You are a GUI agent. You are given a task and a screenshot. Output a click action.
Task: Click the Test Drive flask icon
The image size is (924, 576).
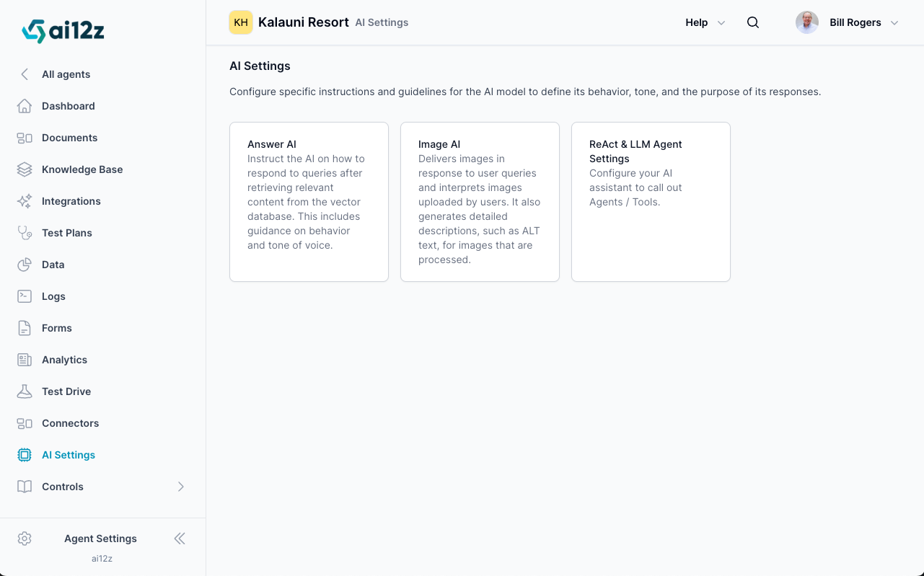[x=25, y=391]
